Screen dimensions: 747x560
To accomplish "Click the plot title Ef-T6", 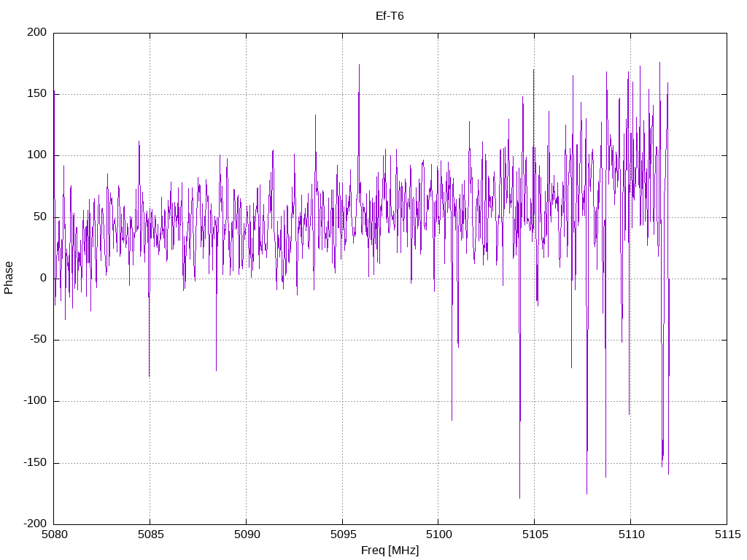I will point(390,16).
